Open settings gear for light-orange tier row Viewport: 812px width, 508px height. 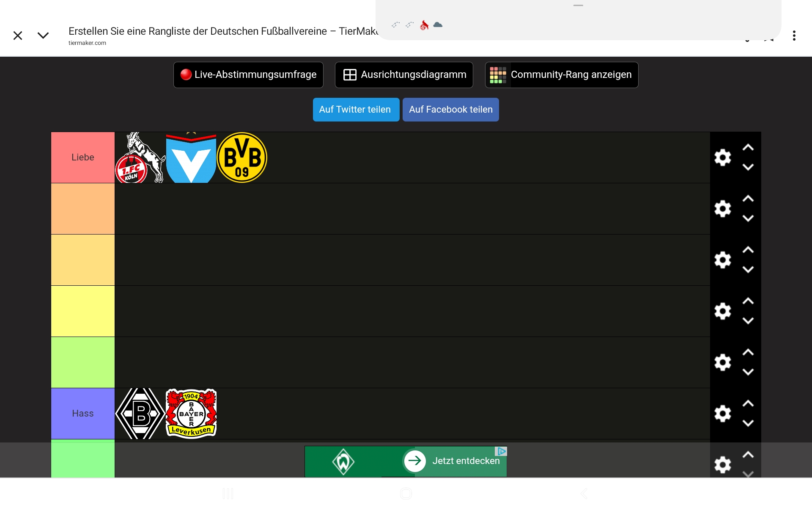point(723,260)
